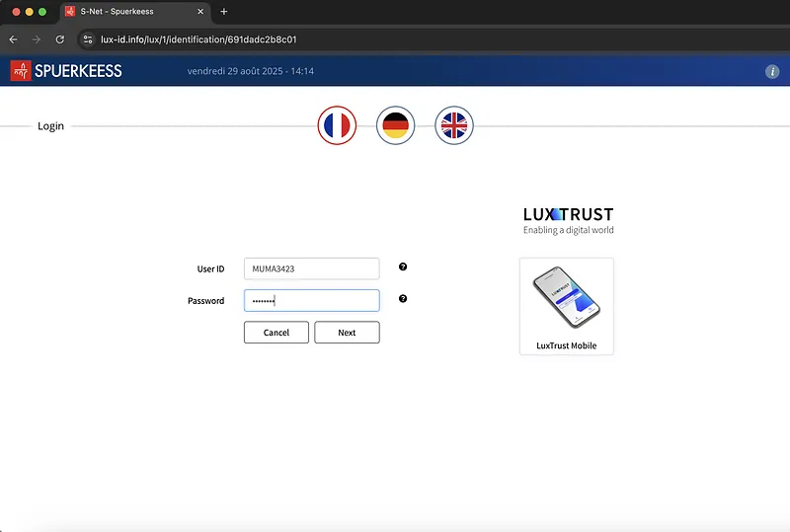
Task: Click the Spuerkeess logo
Action: (x=66, y=71)
